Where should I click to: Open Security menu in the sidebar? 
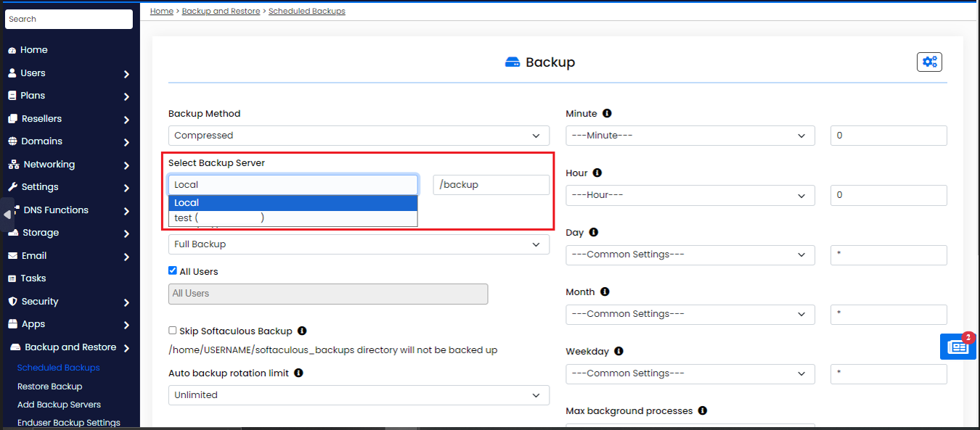pyautogui.click(x=69, y=302)
